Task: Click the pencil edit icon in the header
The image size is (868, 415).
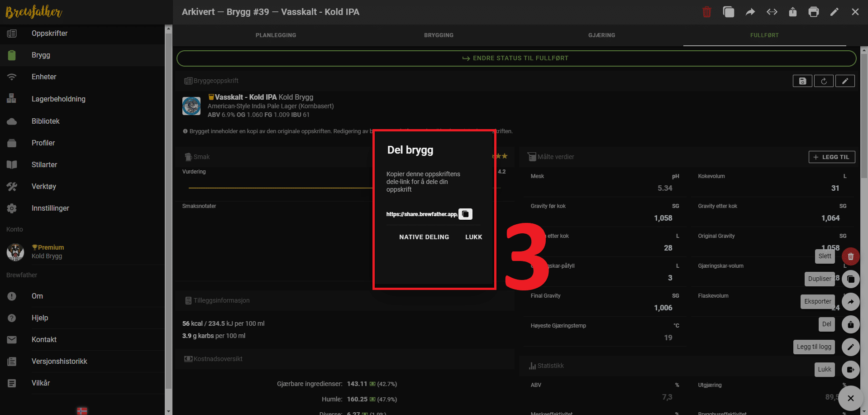Action: (834, 12)
